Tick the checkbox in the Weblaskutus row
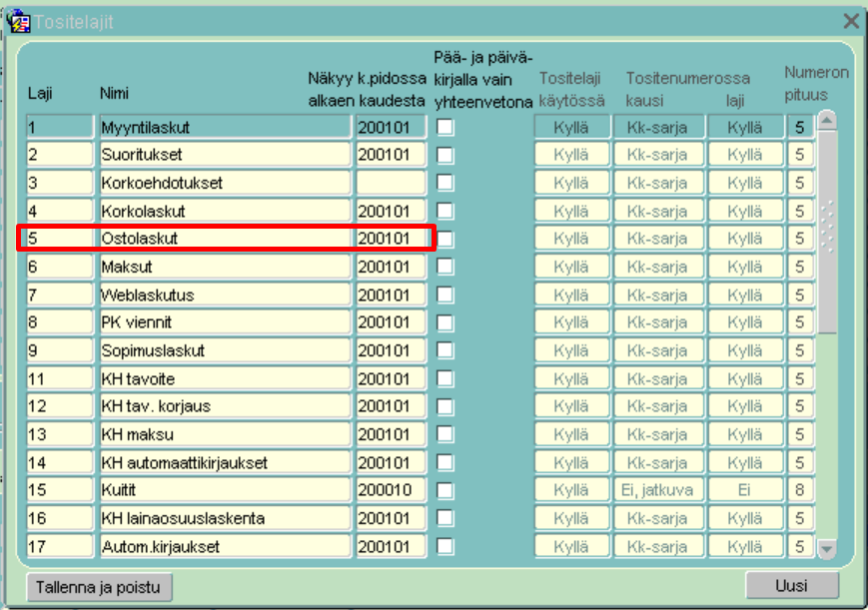Screen dimensions: 868x610 tap(445, 296)
